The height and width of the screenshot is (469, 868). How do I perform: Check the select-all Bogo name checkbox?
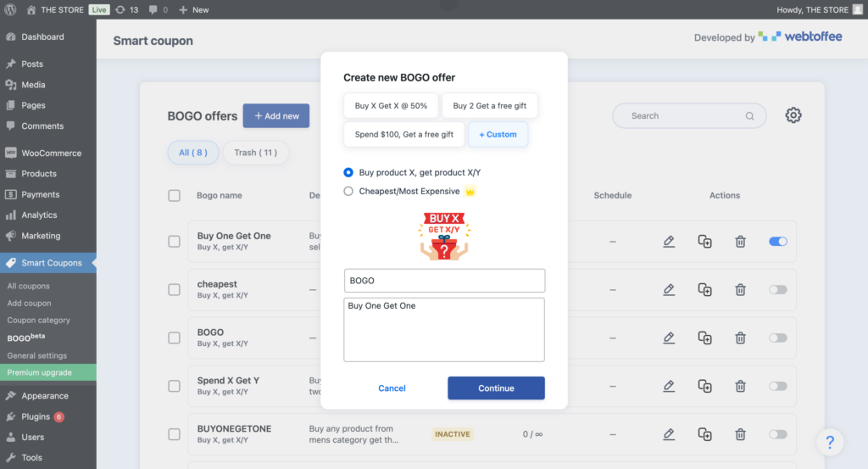[x=174, y=195]
